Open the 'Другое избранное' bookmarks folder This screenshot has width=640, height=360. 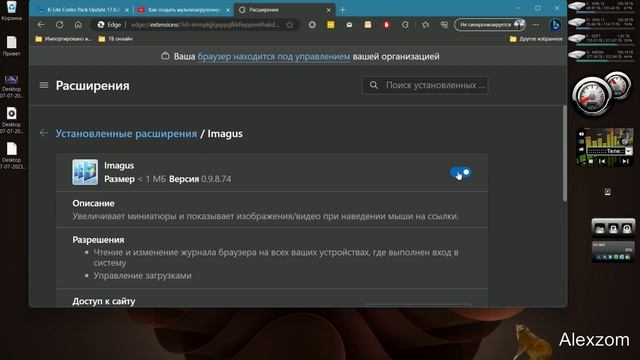tap(536, 39)
